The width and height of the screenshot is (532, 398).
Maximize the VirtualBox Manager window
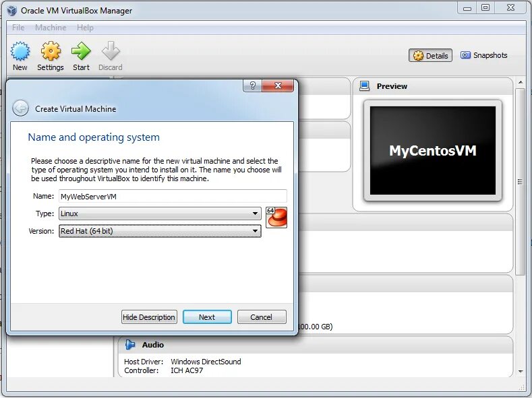(x=485, y=8)
